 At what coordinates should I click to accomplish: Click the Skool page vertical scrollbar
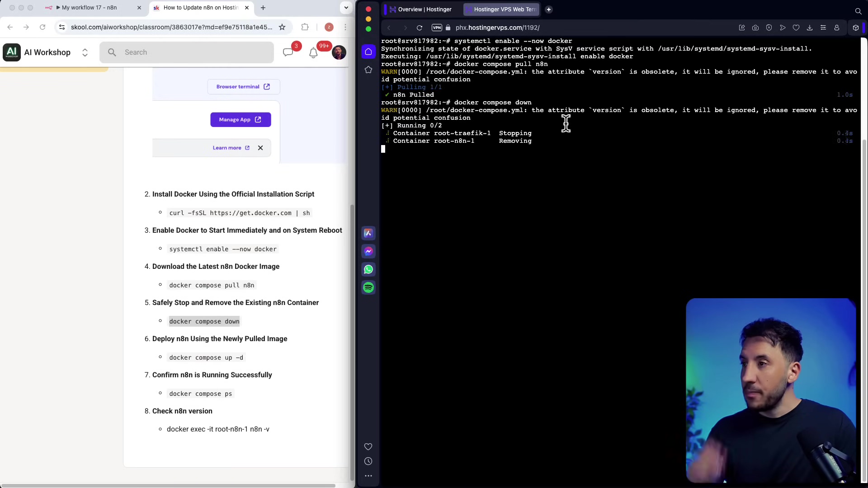click(x=352, y=343)
